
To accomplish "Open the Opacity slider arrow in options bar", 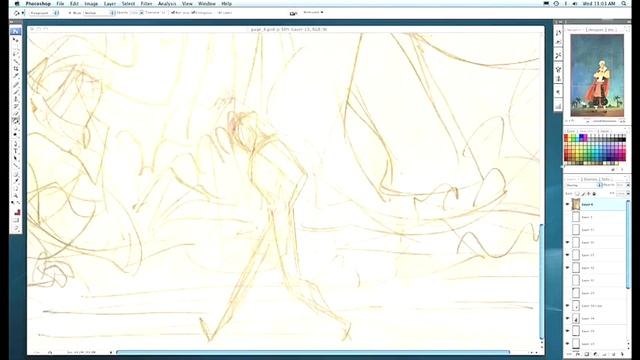I will 142,13.
